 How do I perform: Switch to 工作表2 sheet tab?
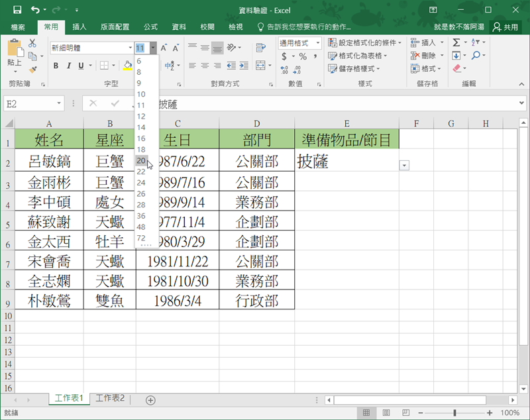coord(110,399)
